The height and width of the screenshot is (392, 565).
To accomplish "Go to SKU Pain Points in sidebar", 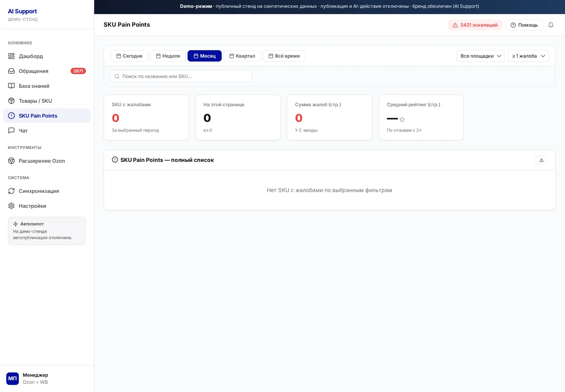I will pos(47,116).
